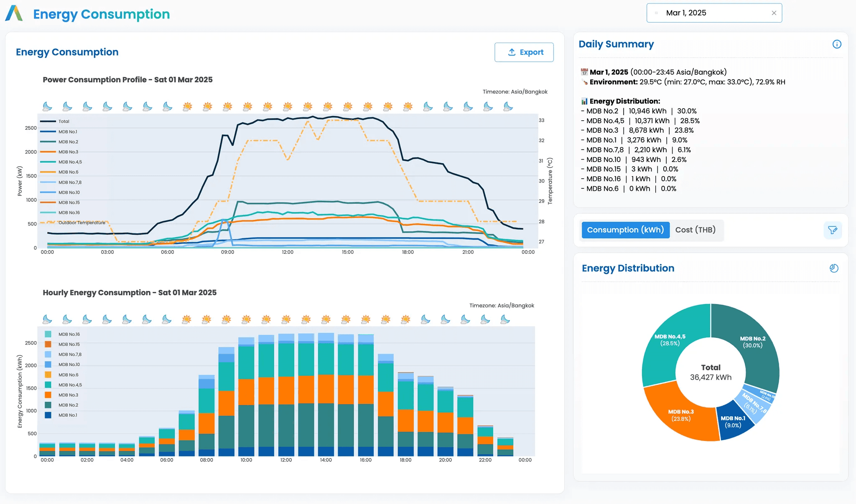Viewport: 856px width, 504px height.
Task: Toggle Outdoor Temperature line in legend
Action: [x=73, y=223]
